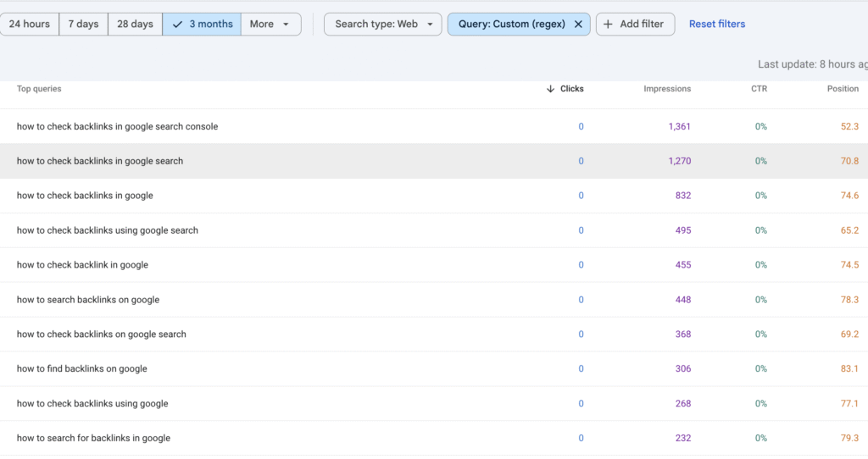868x459 pixels.
Task: Select the checked 3 months range
Action: (202, 25)
